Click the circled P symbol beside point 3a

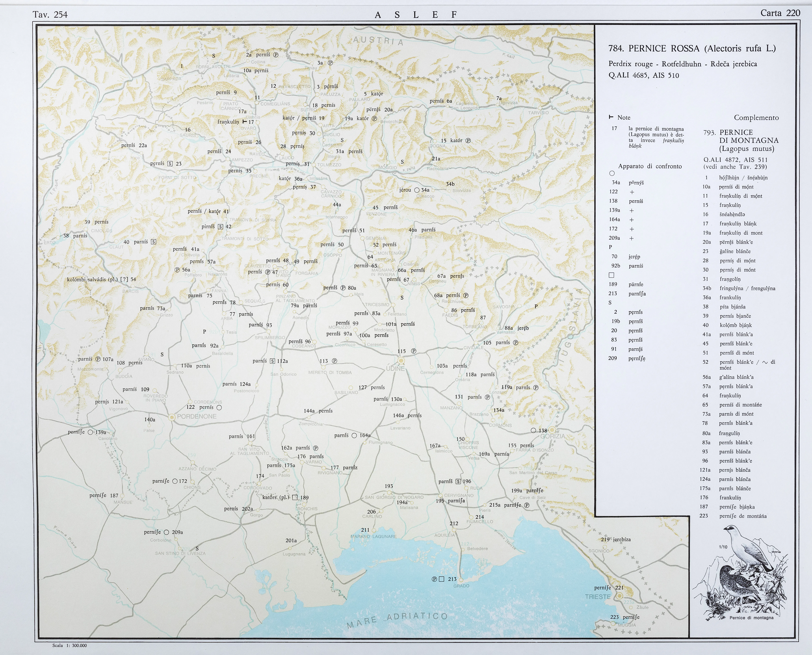330,63
